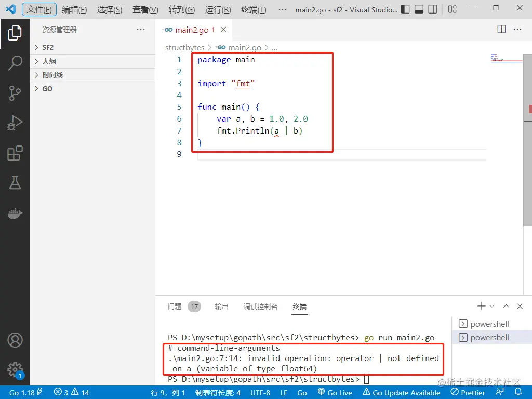532x399 pixels.
Task: Click 行 9, 列 1 cursor position
Action: coord(168,393)
